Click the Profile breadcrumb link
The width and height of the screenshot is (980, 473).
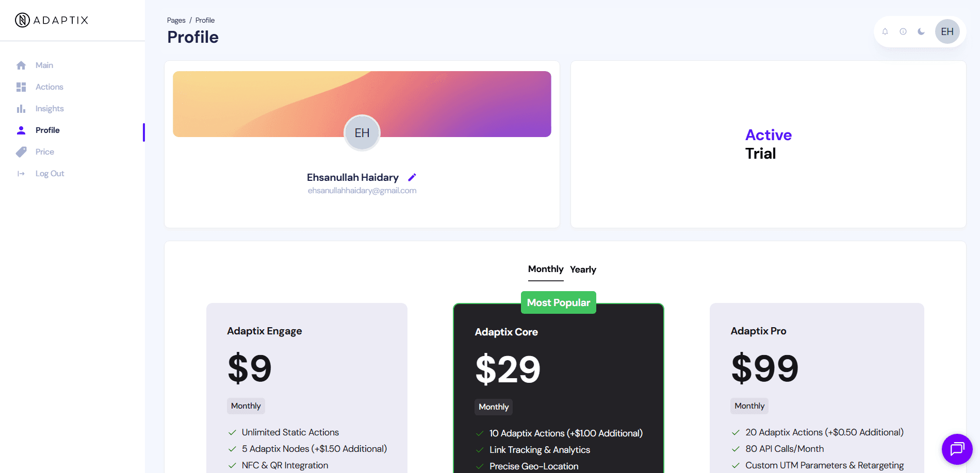[x=204, y=20]
